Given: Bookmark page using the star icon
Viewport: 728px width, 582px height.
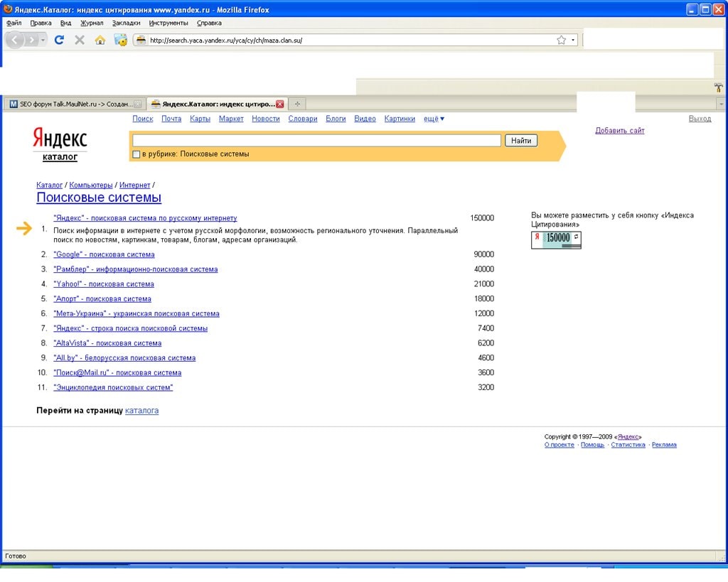Looking at the screenshot, I should tap(561, 41).
